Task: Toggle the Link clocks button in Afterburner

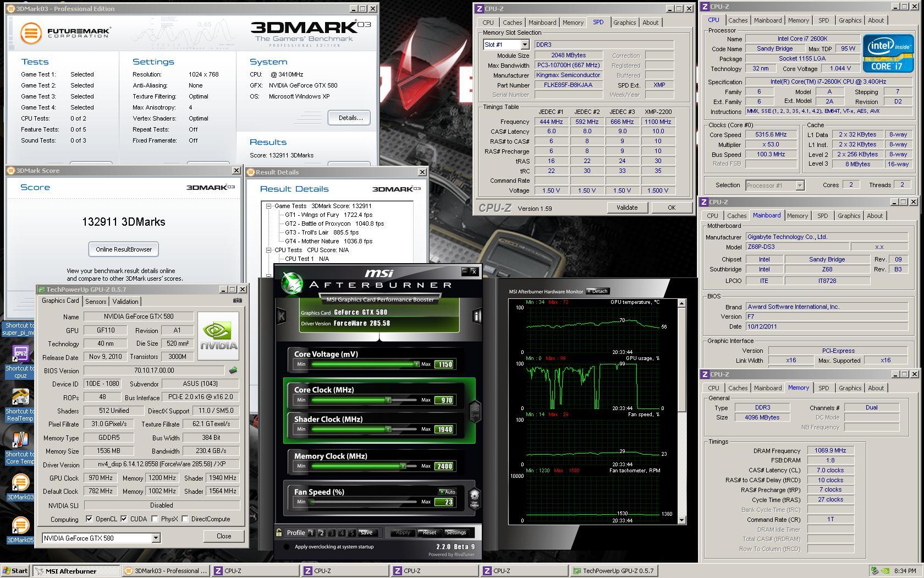Action: pyautogui.click(x=475, y=411)
